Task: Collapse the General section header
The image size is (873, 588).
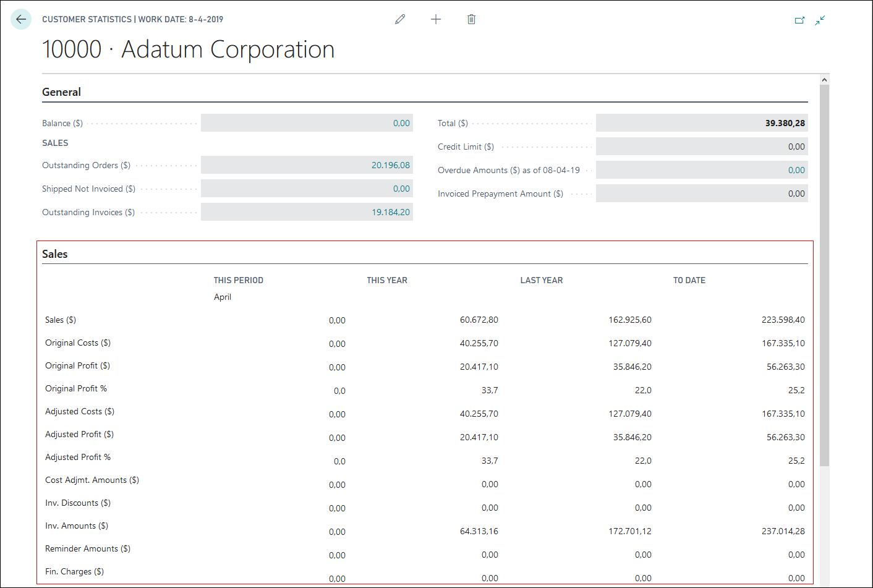Action: click(61, 92)
